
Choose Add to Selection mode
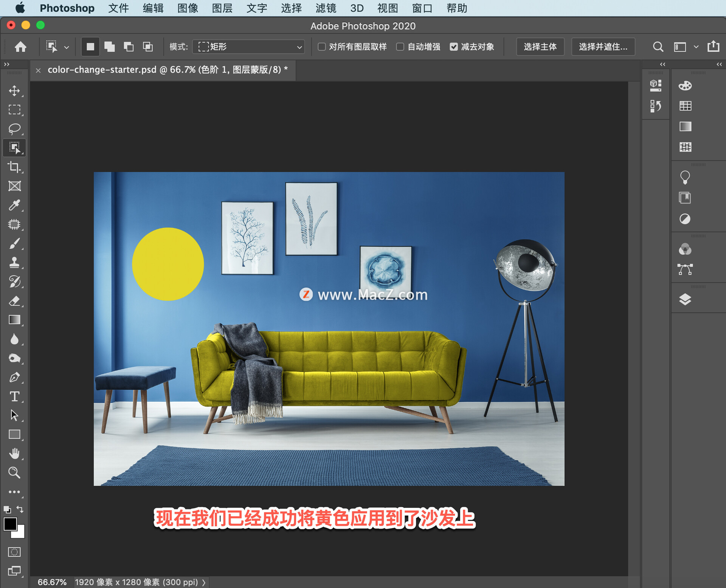pos(110,47)
